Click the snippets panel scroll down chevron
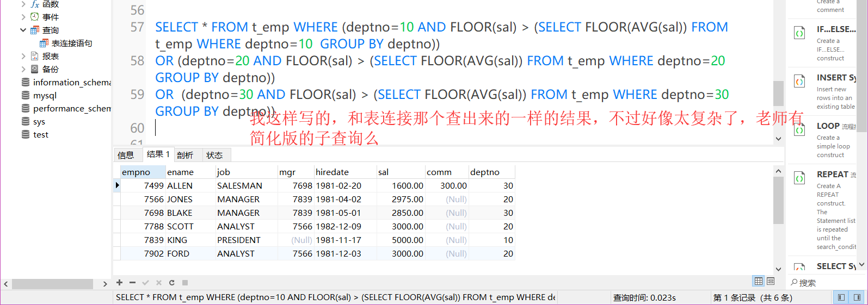The width and height of the screenshot is (868, 305). coord(861,265)
